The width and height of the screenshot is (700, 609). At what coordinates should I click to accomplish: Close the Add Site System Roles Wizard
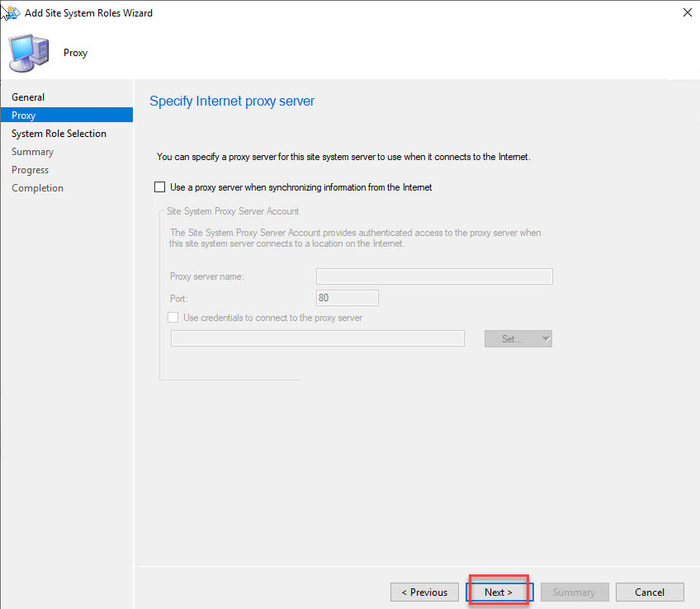click(x=687, y=12)
